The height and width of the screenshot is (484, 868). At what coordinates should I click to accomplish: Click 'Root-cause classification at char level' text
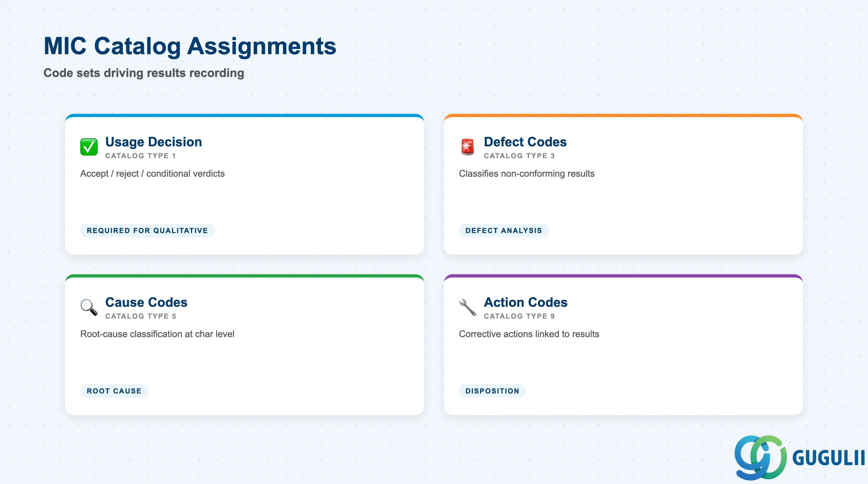pos(157,334)
